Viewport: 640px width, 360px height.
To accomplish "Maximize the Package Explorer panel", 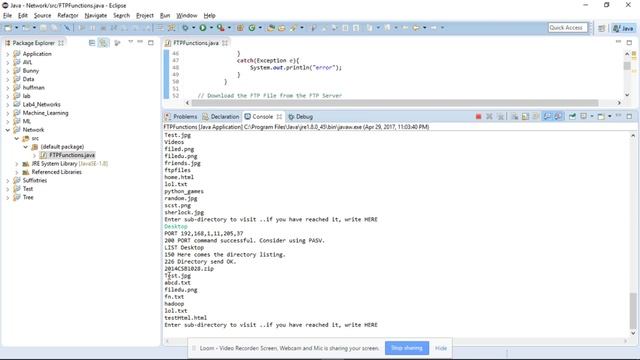I will coord(151,42).
